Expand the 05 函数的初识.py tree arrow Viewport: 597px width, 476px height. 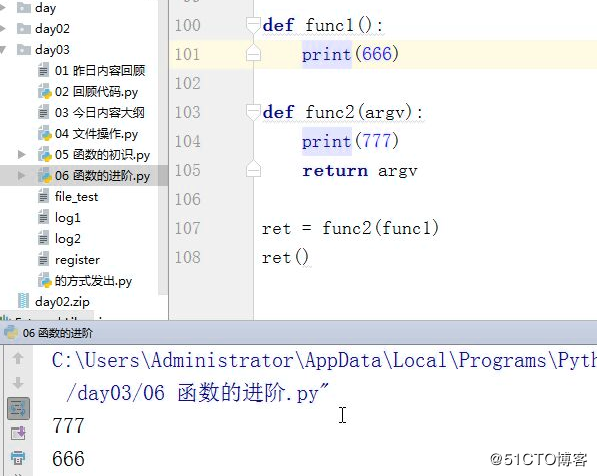coord(22,154)
